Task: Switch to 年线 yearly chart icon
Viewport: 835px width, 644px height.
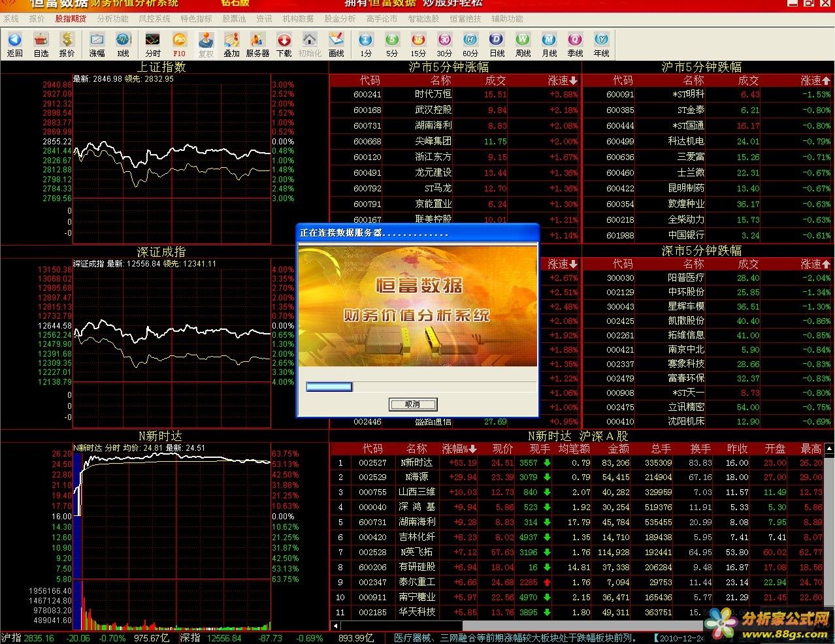Action: click(601, 44)
